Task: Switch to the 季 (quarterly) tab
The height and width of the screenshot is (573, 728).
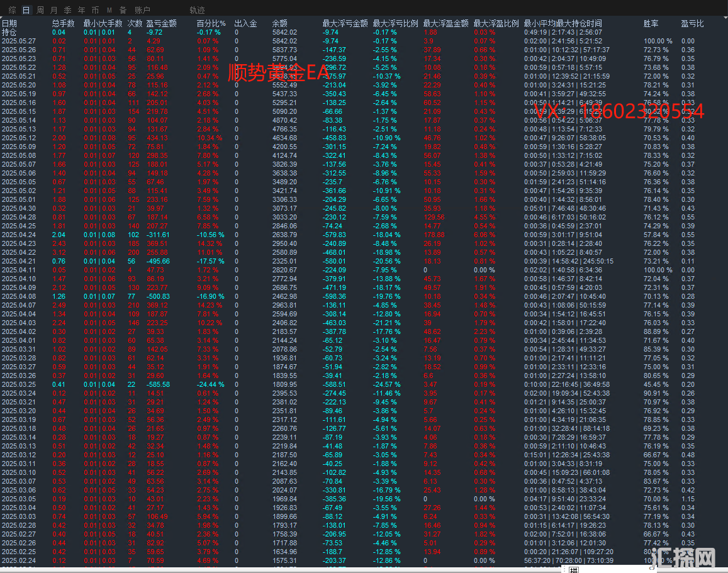Action: 68,10
